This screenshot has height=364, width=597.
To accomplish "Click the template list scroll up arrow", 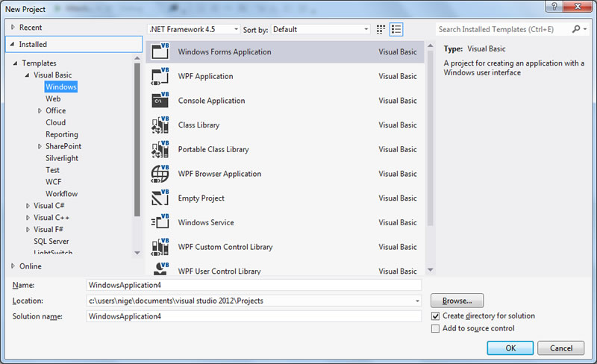I will click(431, 45).
